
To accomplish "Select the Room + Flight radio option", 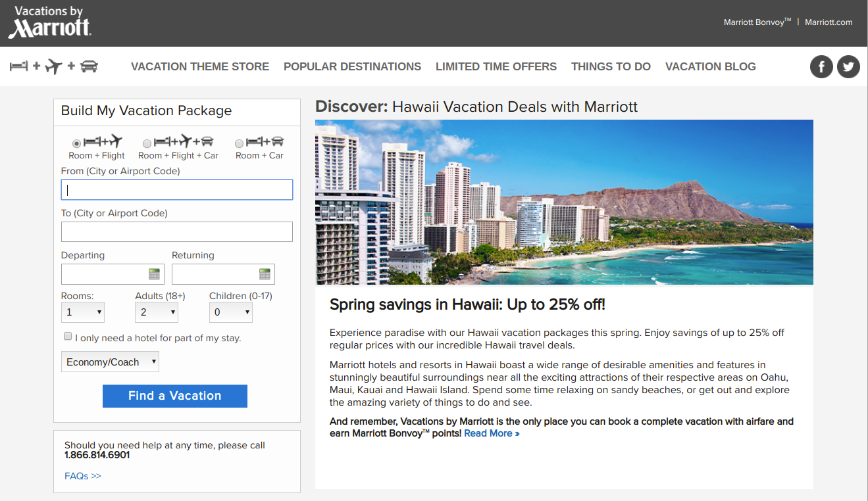I will point(77,143).
